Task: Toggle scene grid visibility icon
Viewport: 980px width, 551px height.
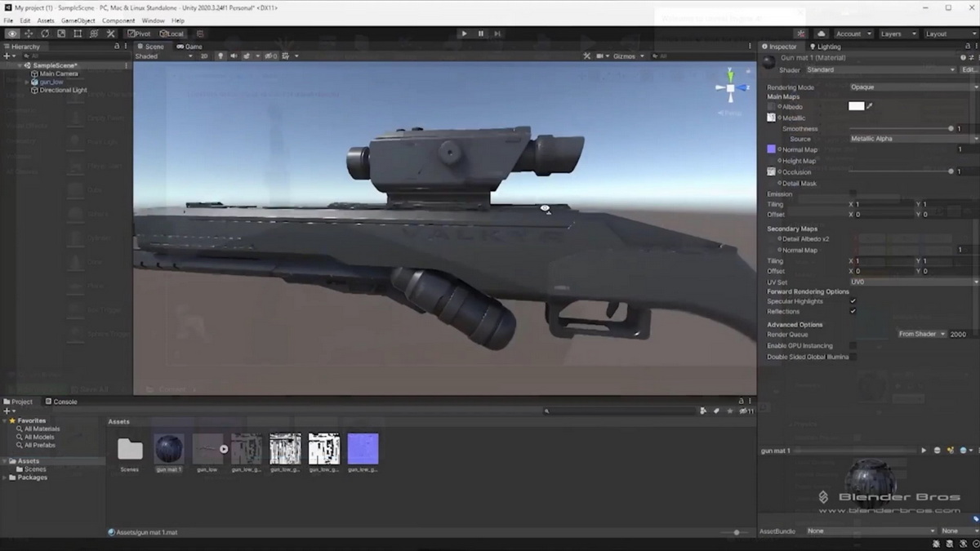Action: [287, 56]
